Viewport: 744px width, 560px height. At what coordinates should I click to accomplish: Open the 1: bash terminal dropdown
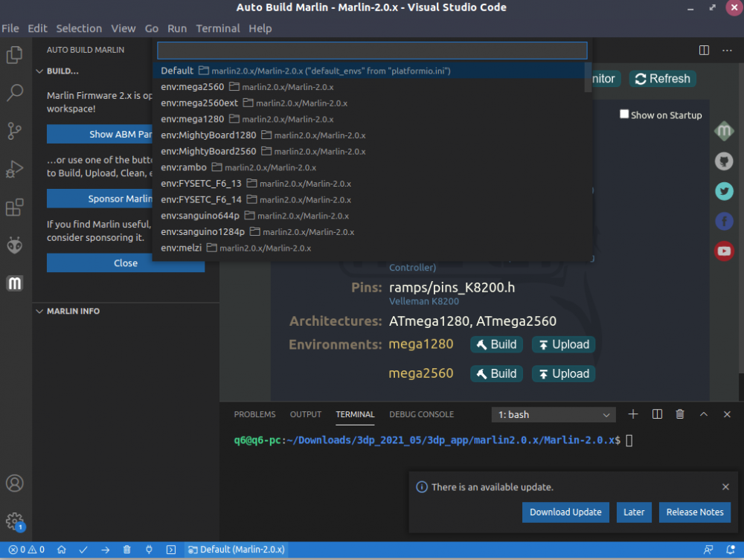(x=554, y=414)
